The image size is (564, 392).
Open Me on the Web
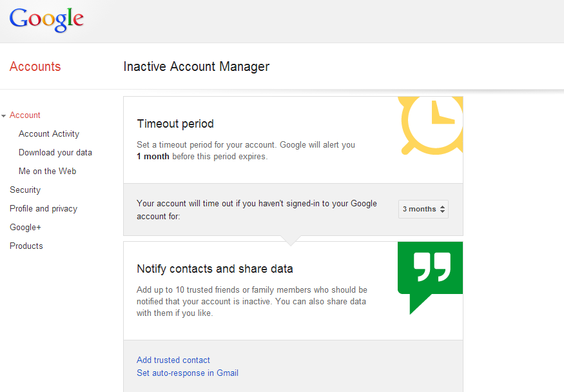tap(48, 171)
